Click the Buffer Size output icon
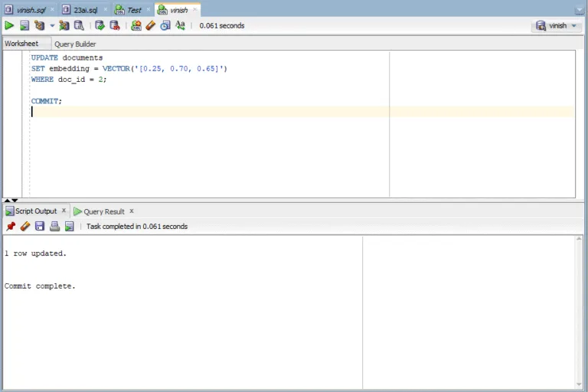This screenshot has height=392, width=588. 70,226
